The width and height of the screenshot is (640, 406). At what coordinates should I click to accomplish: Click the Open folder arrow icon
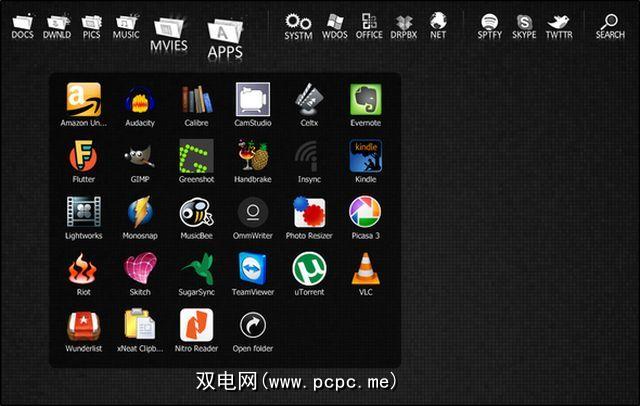point(253,331)
